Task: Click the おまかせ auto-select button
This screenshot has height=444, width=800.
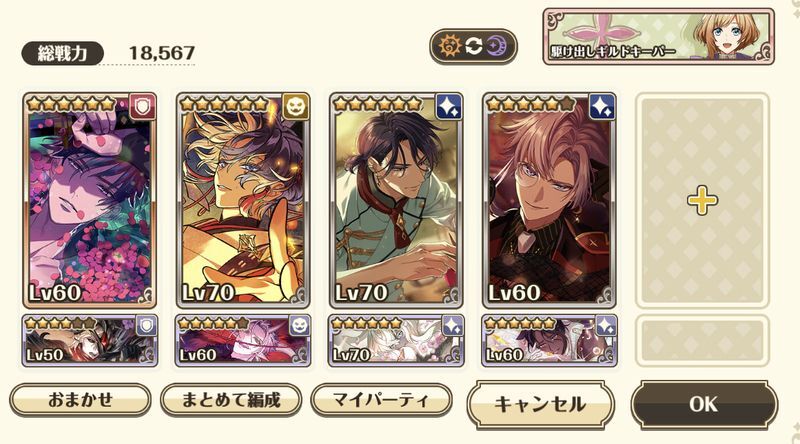Action: point(80,400)
